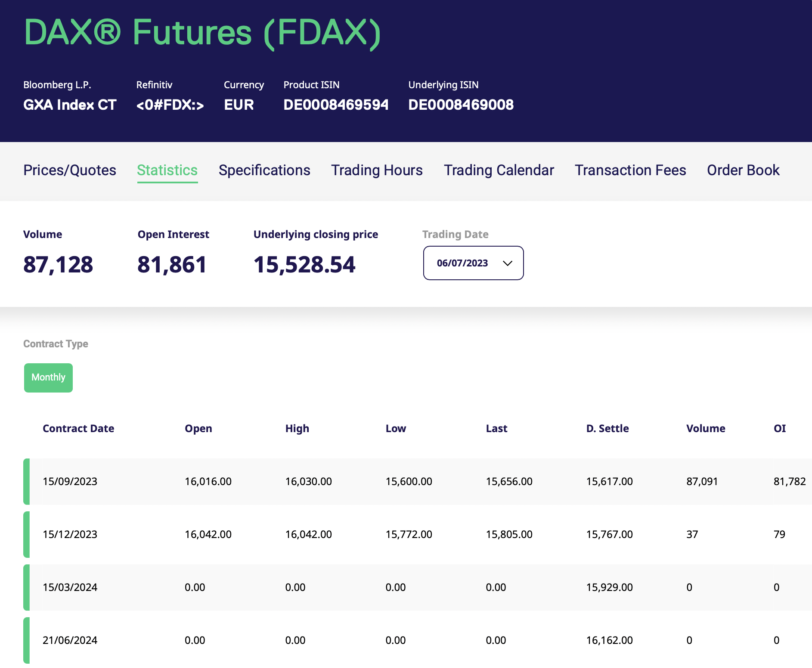
Task: View the Specifications tab
Action: [264, 170]
